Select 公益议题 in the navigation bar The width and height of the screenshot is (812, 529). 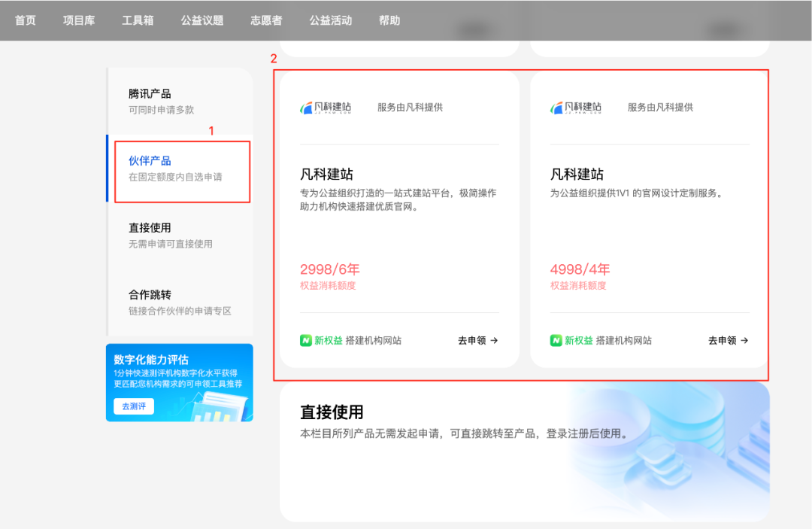point(202,20)
